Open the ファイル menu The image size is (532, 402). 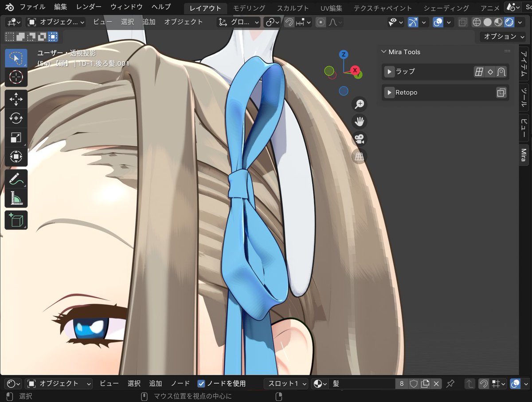coord(32,7)
